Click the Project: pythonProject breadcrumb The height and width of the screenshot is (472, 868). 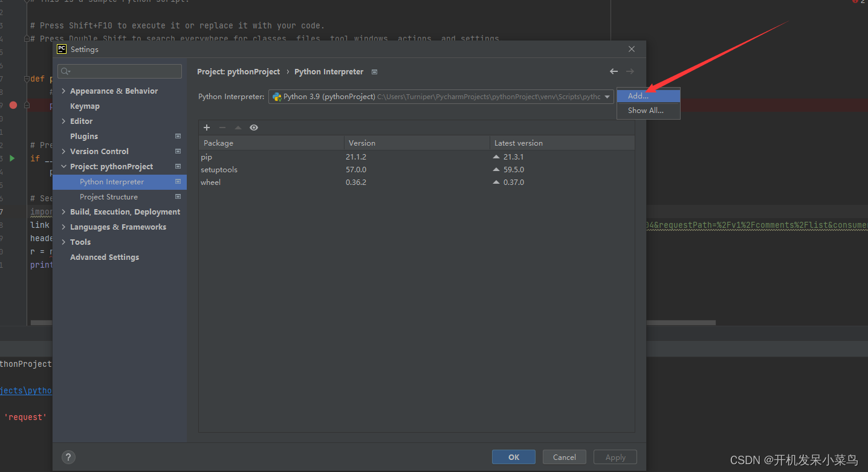click(x=239, y=71)
